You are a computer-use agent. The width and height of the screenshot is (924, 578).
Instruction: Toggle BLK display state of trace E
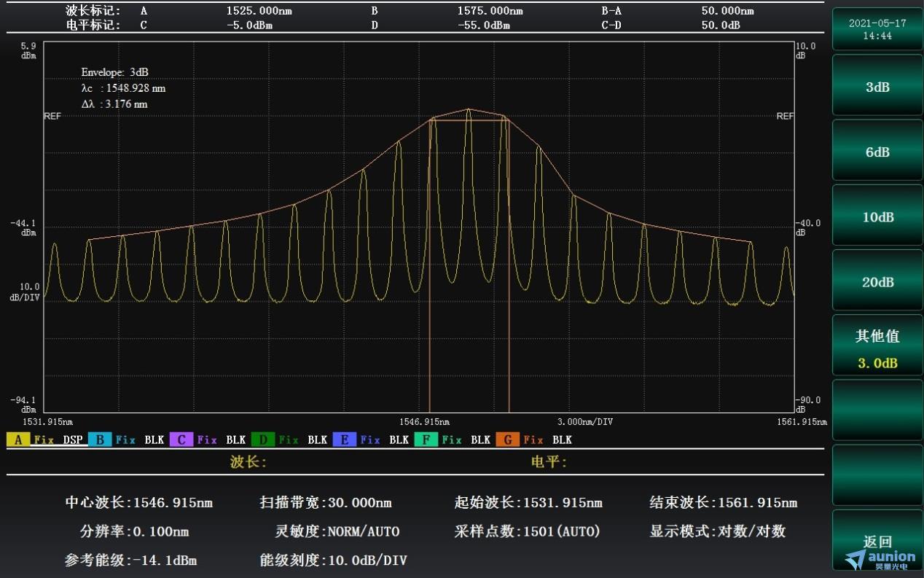click(399, 440)
